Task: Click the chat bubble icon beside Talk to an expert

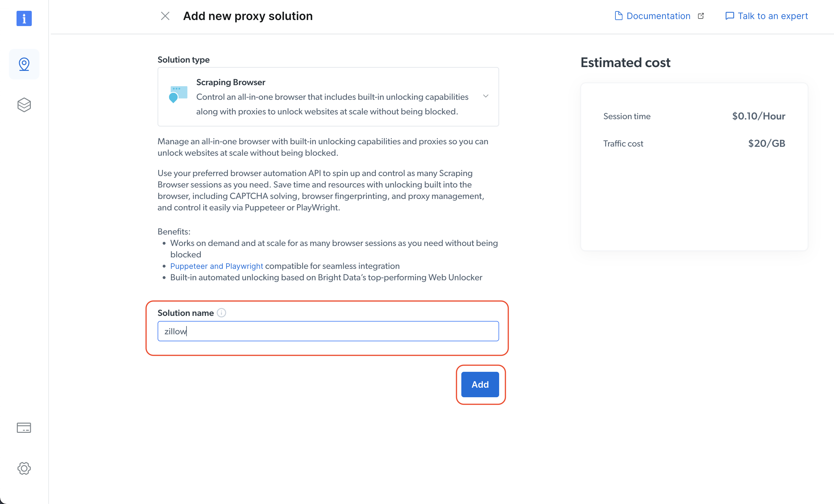Action: click(730, 16)
